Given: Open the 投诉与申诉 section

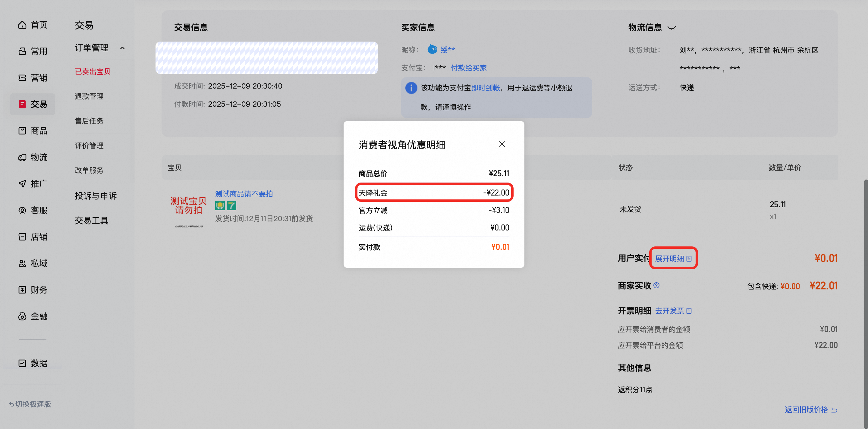Looking at the screenshot, I should pos(96,196).
